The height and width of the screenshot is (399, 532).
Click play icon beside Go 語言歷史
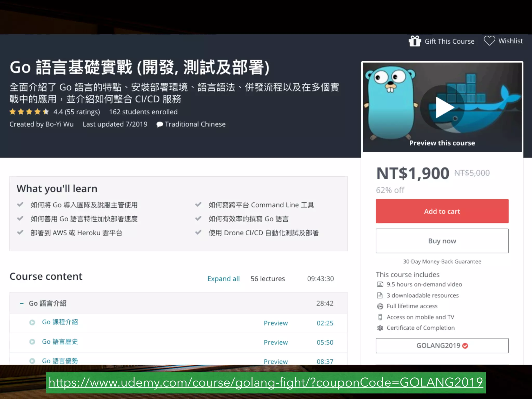pos(32,342)
